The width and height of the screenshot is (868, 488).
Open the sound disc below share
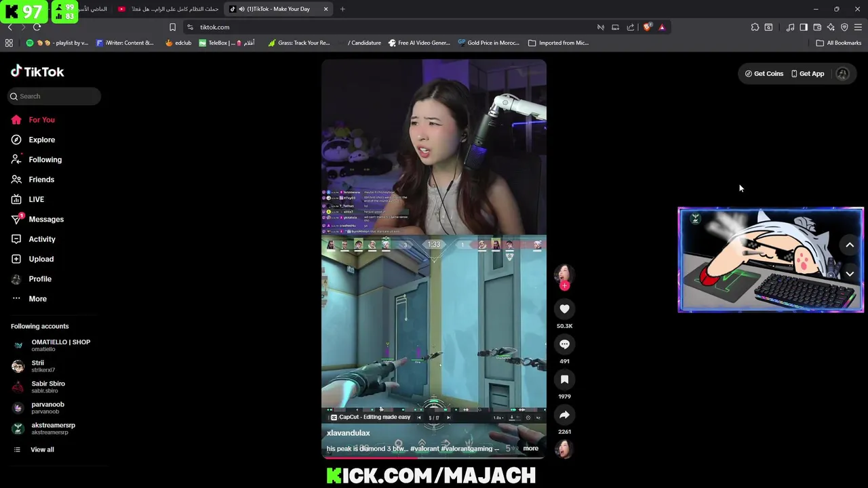point(564,449)
